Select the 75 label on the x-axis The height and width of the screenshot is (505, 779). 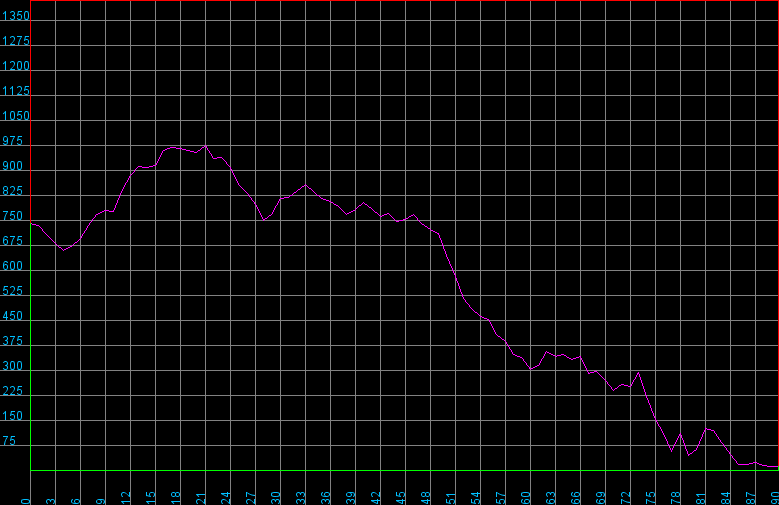click(651, 497)
